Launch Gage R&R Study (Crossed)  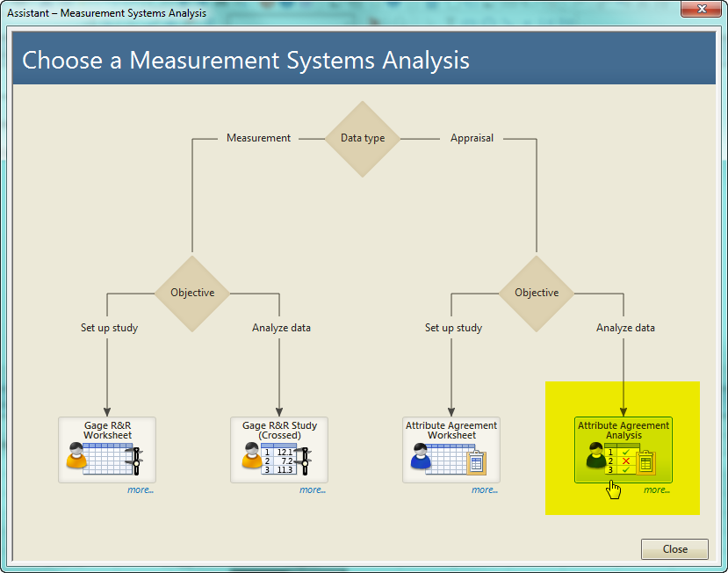(x=279, y=450)
